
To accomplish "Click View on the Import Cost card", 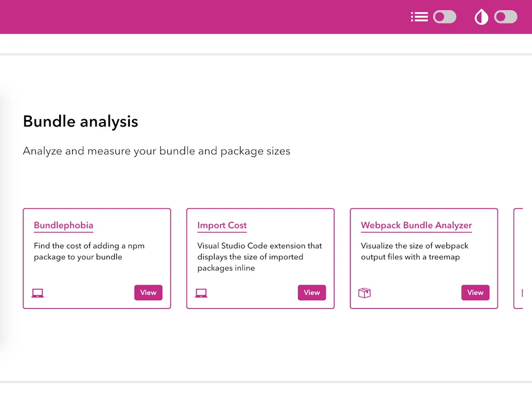I will tap(312, 293).
